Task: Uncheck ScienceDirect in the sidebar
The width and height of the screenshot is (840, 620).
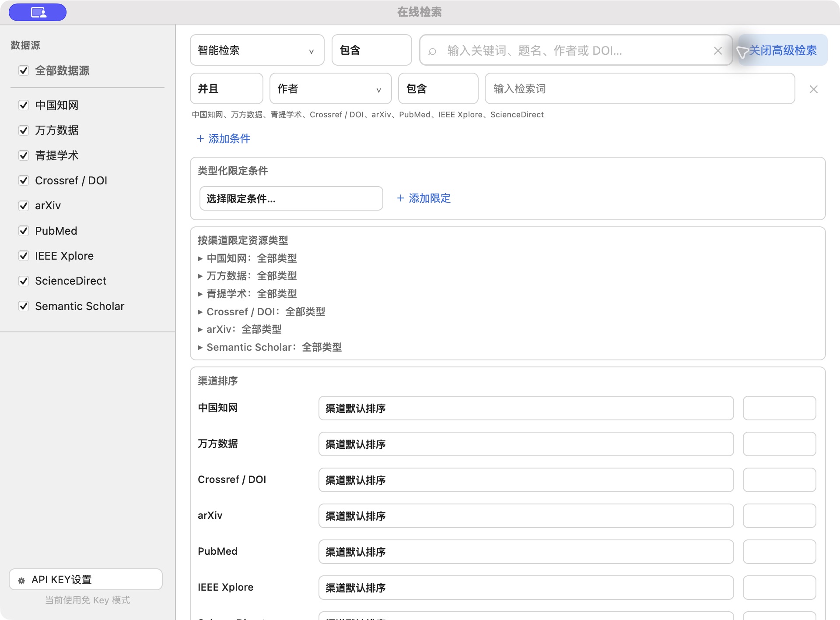Action: [x=24, y=281]
